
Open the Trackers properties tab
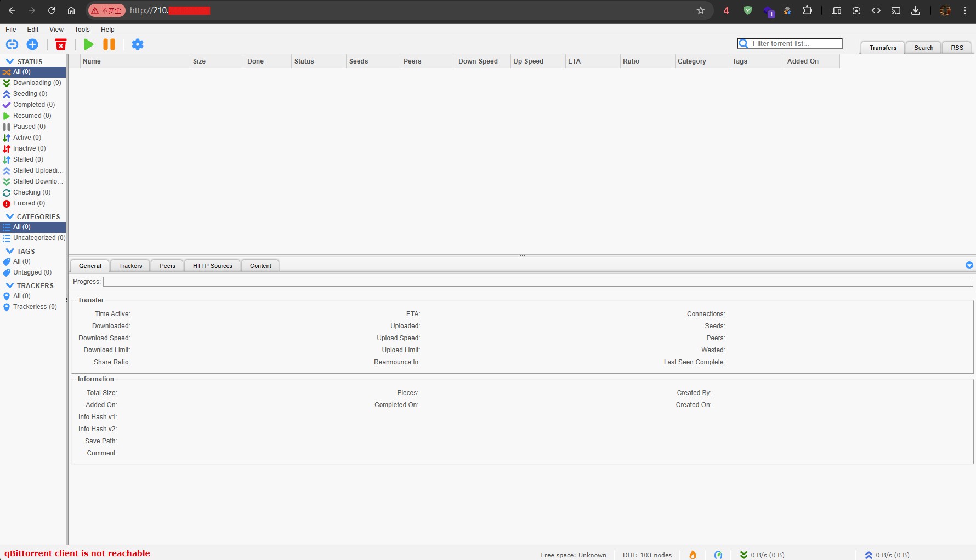pyautogui.click(x=130, y=266)
